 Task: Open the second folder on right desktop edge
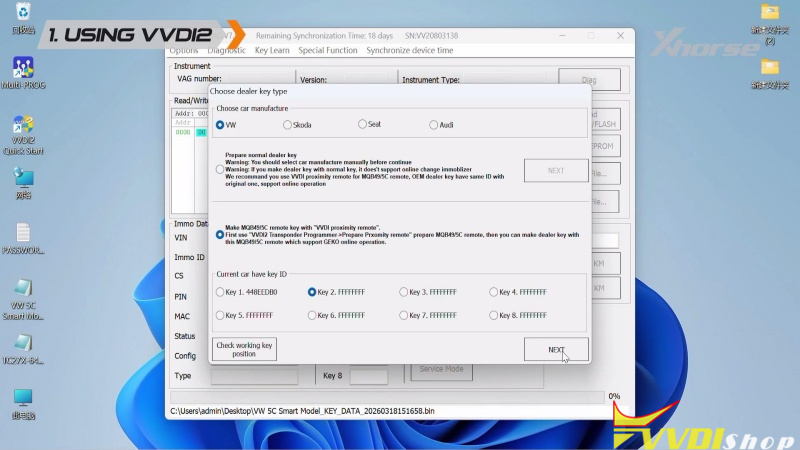pos(769,68)
